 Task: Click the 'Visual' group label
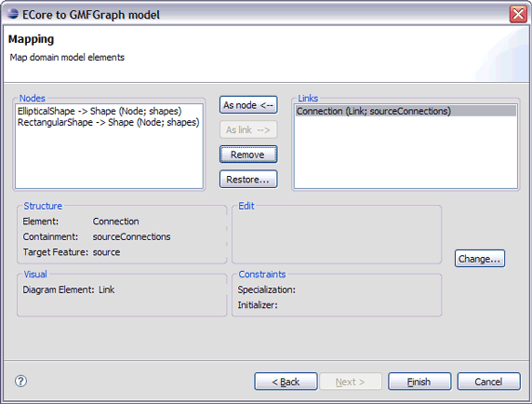pyautogui.click(x=35, y=274)
